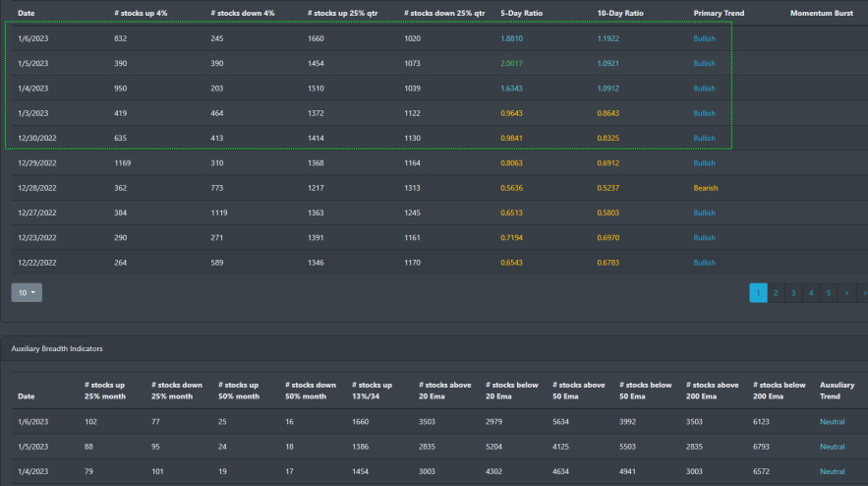The height and width of the screenshot is (486, 868).
Task: Select the 12/29/2022 date cell
Action: pos(37,163)
